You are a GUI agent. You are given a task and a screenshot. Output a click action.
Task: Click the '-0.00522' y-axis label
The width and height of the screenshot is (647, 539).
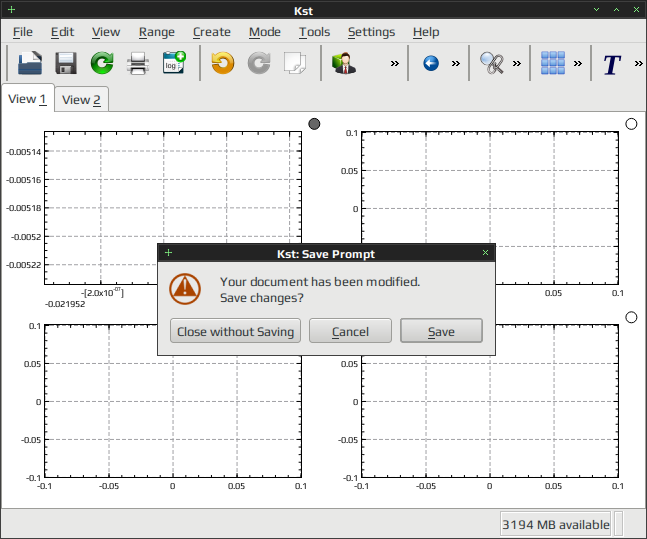(24, 265)
